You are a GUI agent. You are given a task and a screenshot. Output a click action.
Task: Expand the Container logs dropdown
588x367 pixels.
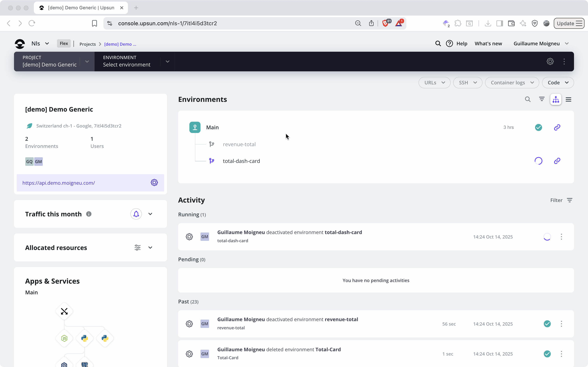[x=512, y=83]
